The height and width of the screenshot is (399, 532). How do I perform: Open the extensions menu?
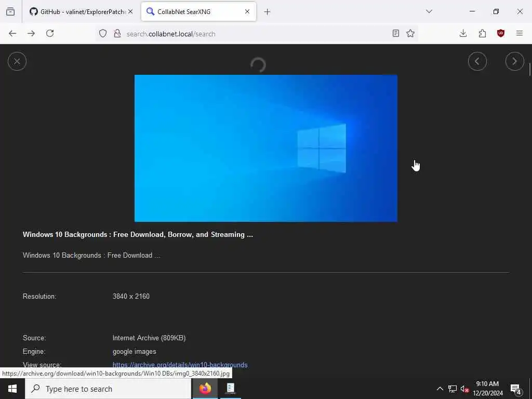482,33
